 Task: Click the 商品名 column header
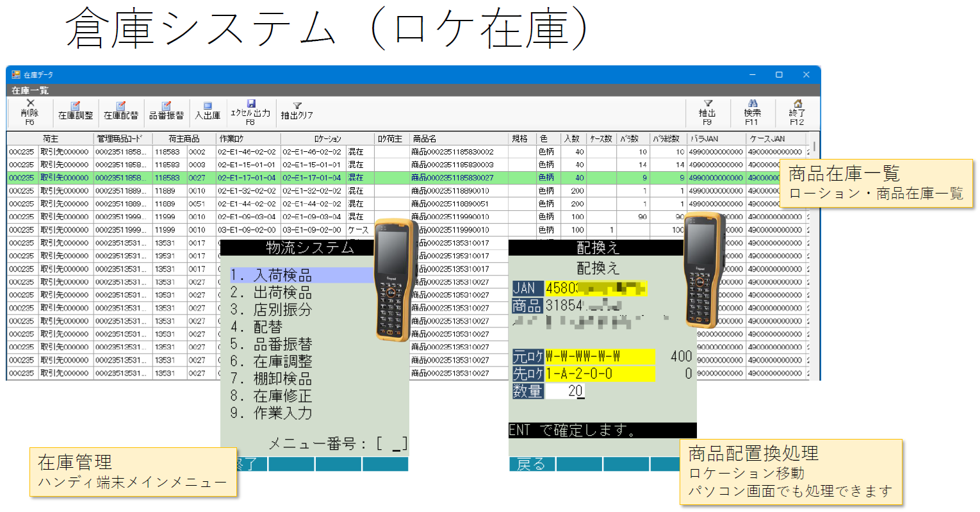(x=424, y=139)
